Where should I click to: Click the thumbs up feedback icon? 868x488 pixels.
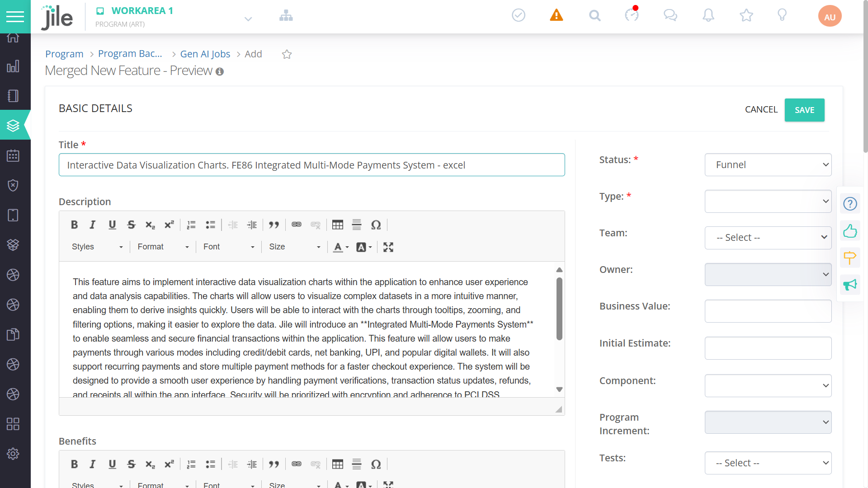point(850,231)
